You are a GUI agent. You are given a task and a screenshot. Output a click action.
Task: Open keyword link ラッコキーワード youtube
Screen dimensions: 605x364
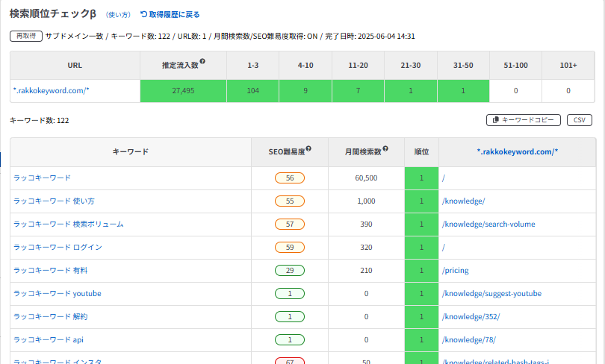[x=57, y=293]
